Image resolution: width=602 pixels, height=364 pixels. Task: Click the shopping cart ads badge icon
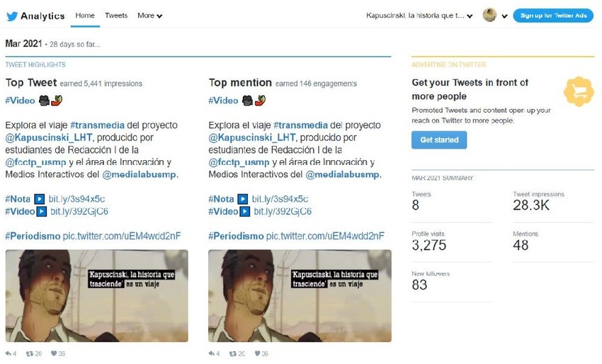coord(579,91)
